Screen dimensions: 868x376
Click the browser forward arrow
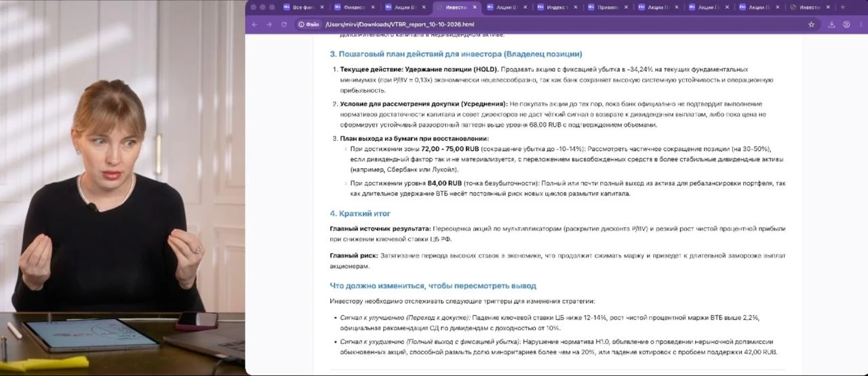[269, 24]
